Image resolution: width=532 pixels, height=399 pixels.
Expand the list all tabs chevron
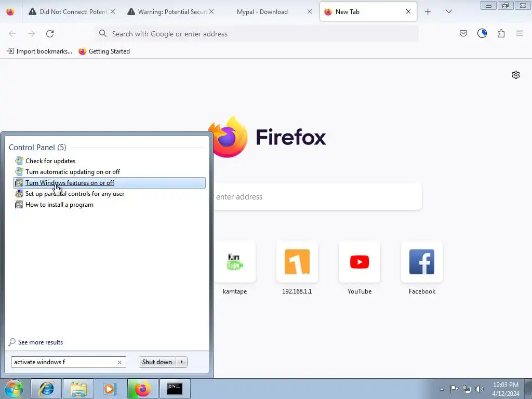point(448,12)
